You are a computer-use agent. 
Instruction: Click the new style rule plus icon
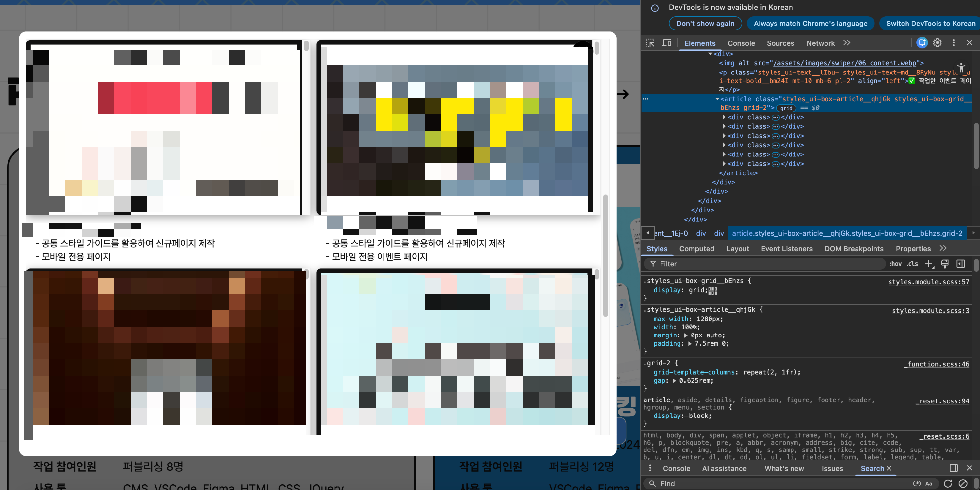[929, 264]
